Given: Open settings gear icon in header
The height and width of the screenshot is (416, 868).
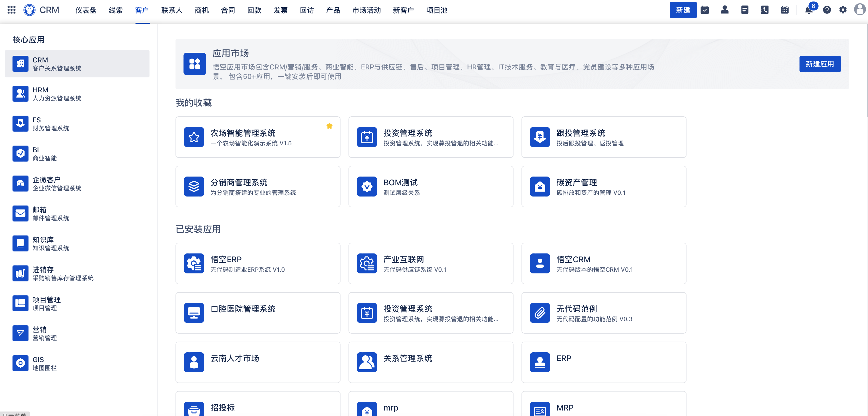Looking at the screenshot, I should tap(842, 10).
